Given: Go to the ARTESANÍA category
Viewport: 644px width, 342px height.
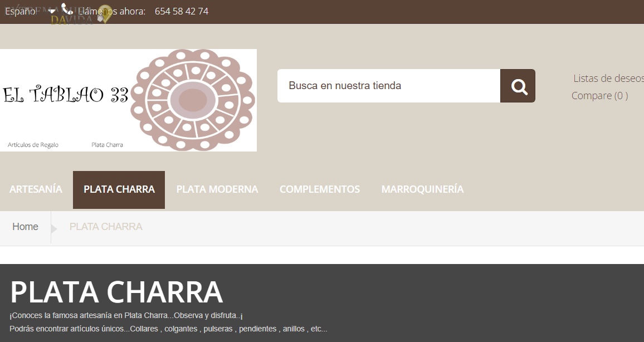Looking at the screenshot, I should (36, 189).
